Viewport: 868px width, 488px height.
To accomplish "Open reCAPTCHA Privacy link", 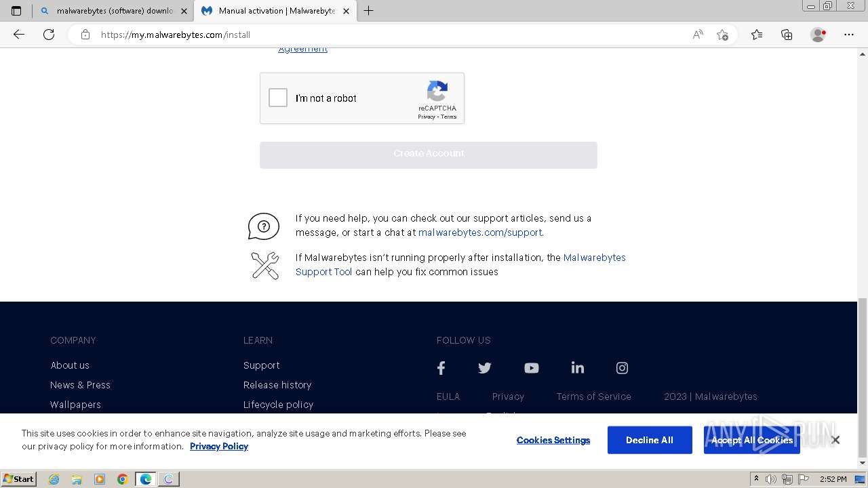I will click(426, 117).
